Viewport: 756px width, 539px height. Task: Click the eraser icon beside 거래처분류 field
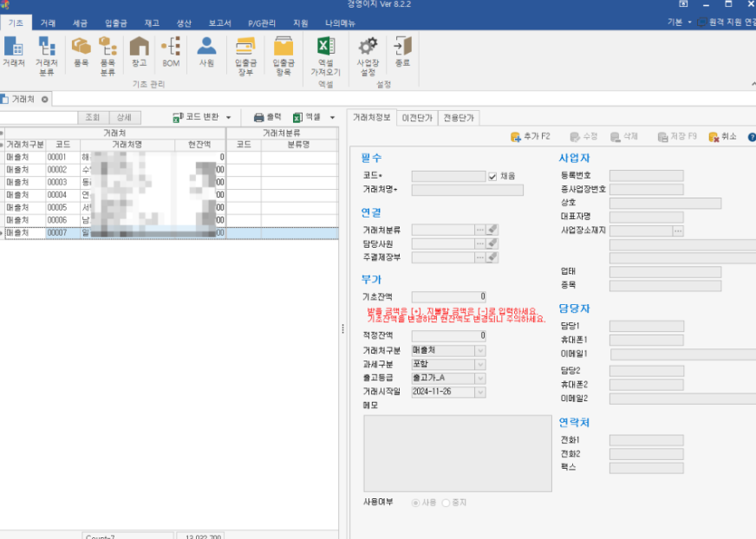492,230
